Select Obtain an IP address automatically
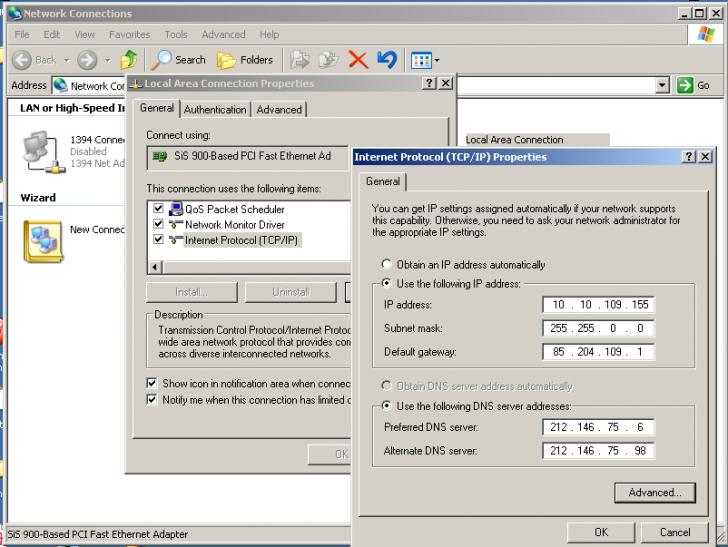Image resolution: width=728 pixels, height=547 pixels. [384, 265]
